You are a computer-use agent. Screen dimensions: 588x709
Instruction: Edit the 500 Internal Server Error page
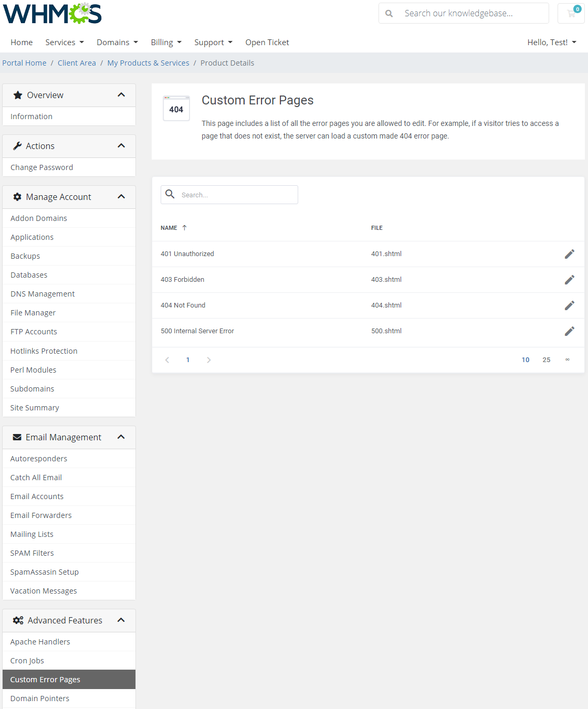[570, 331]
